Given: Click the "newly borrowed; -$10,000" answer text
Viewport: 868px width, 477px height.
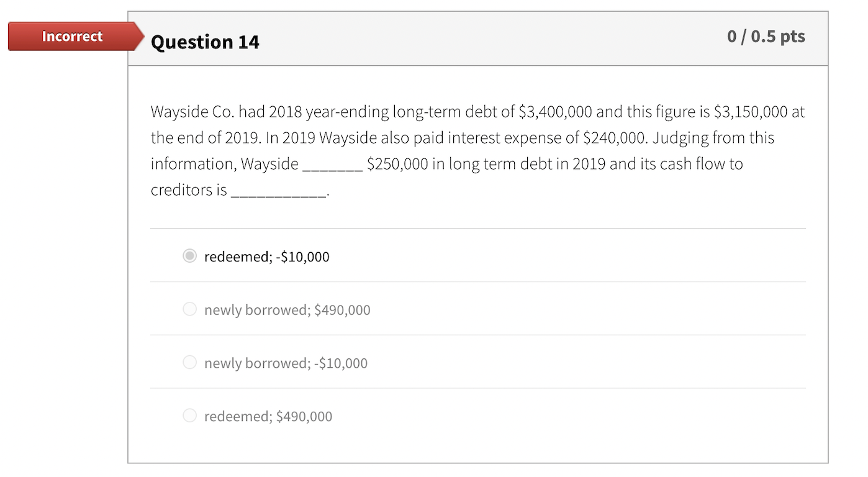Looking at the screenshot, I should 286,363.
